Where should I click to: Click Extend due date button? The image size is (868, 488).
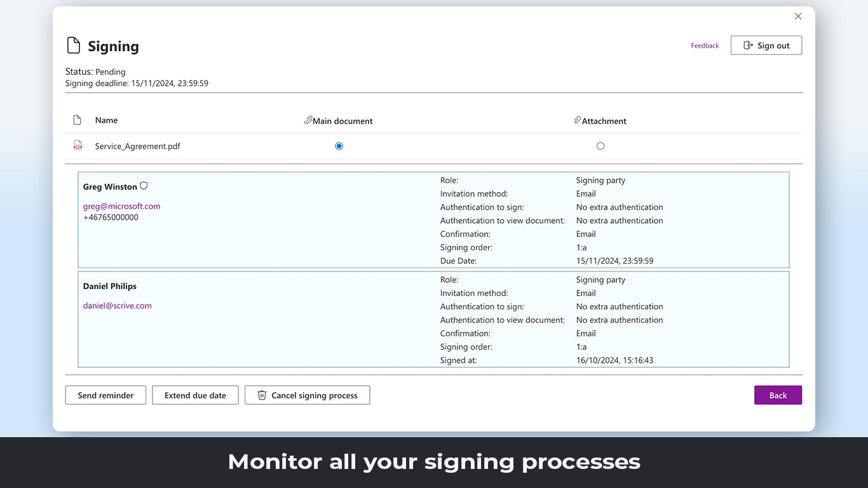coord(195,395)
